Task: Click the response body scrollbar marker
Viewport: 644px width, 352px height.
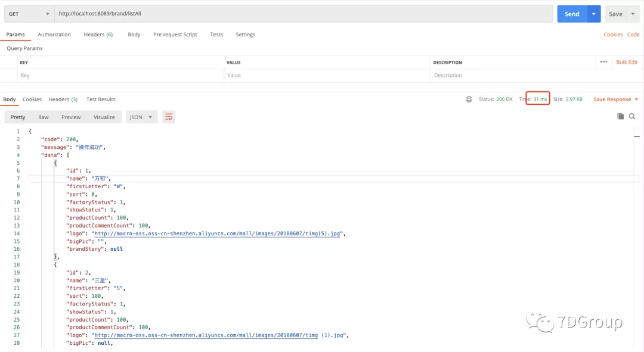Action: pyautogui.click(x=637, y=136)
